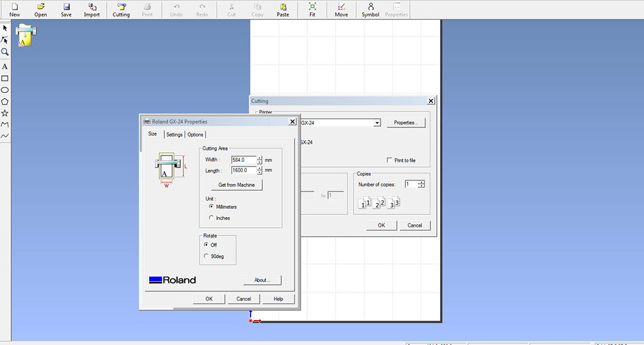The image size is (644, 345).
Task: Select the node edit tool
Action: pyautogui.click(x=5, y=40)
